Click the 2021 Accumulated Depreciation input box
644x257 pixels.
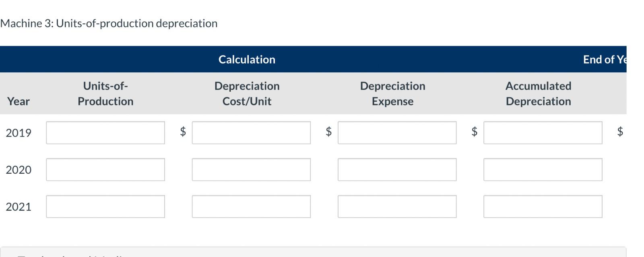[x=543, y=207]
